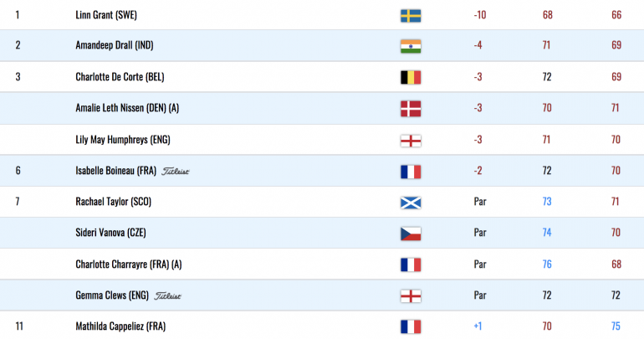
Task: Select Charlotte De Corte (BEL) name
Action: [x=120, y=77]
